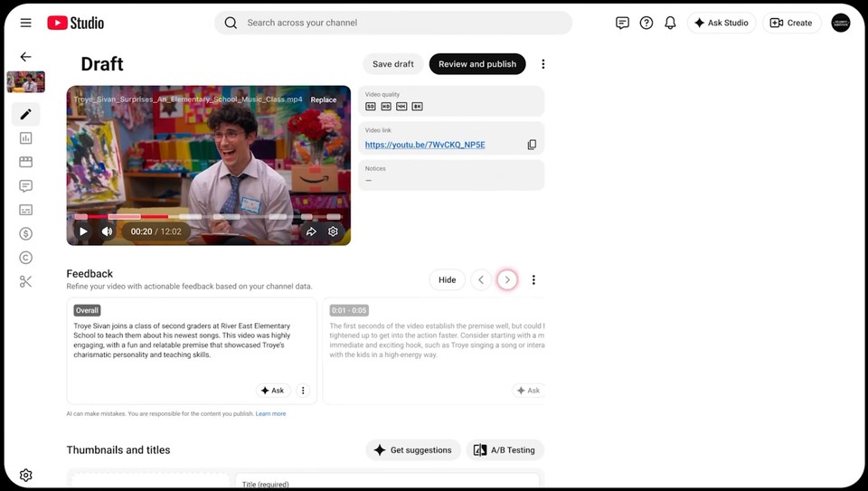Focus the Search across your channel field

point(393,23)
